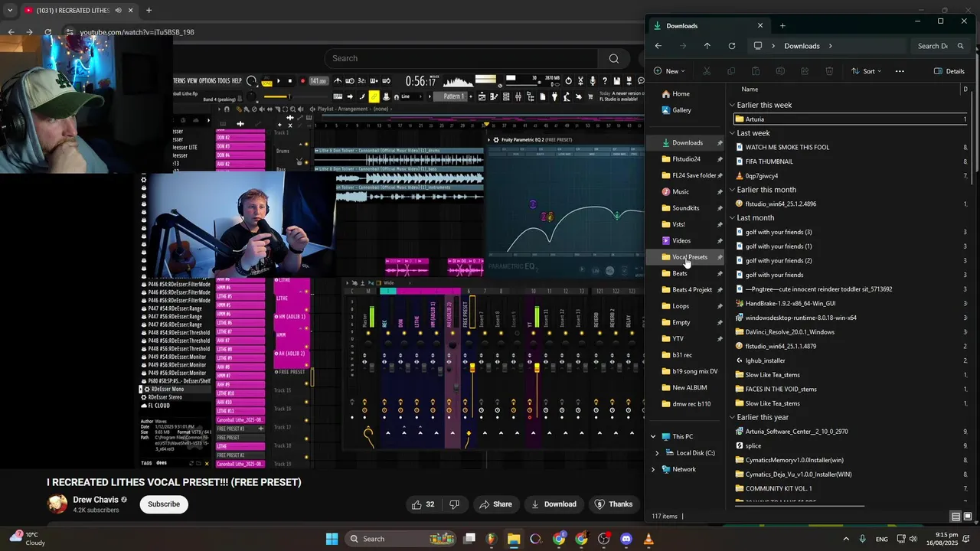Go up one folder level in Explorer

coord(707,46)
